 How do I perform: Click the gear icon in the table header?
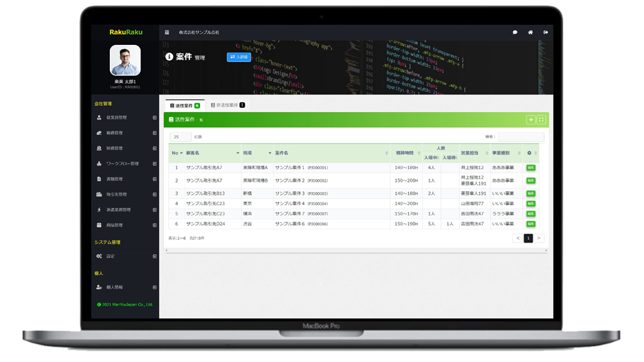pyautogui.click(x=529, y=153)
